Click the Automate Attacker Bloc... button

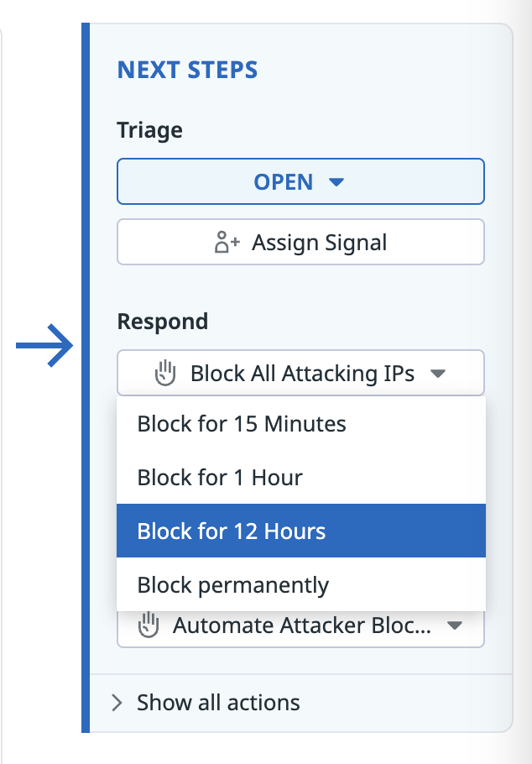(302, 625)
